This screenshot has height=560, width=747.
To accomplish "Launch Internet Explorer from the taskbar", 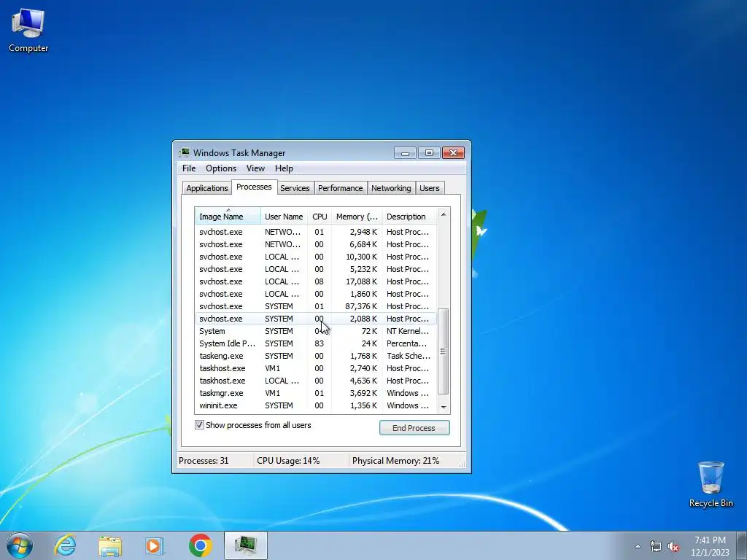I will (x=65, y=545).
